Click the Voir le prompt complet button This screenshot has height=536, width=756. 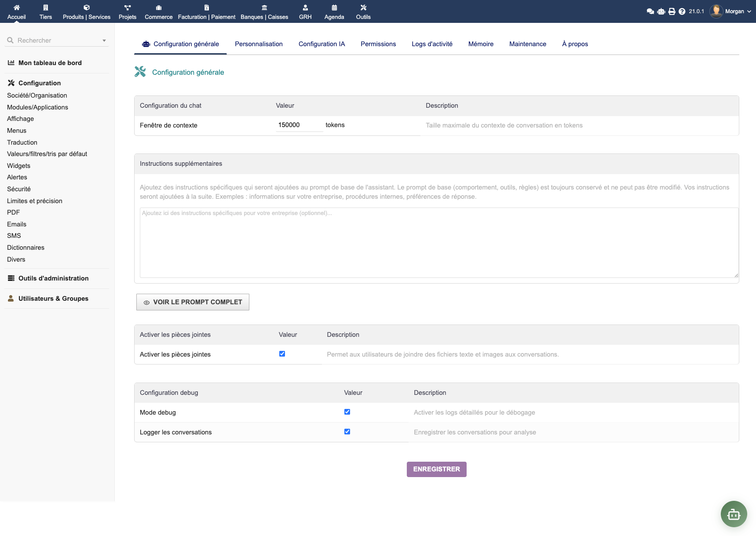193,302
